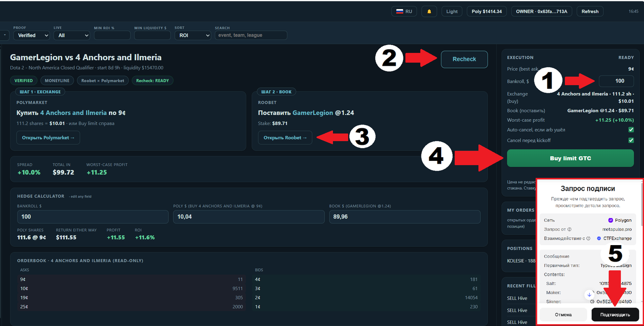Click Открыть Polymarket button
644x326 pixels.
tap(48, 137)
